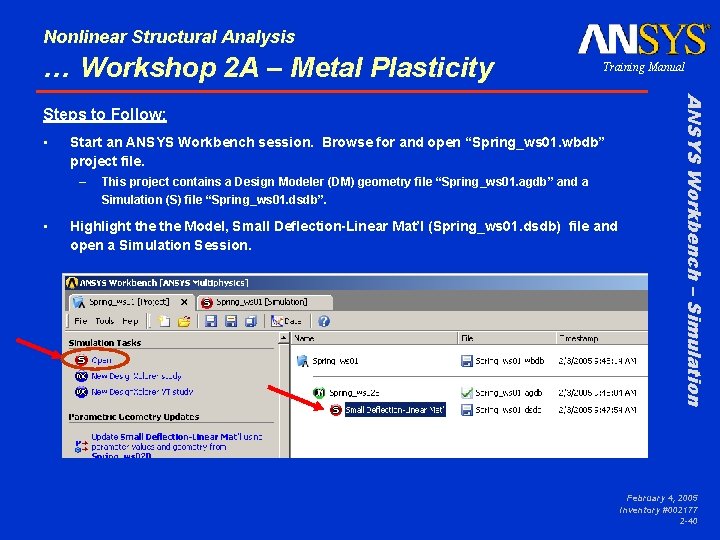Highlight the Small Deflection-Linear Mat'l model row

coord(395,410)
